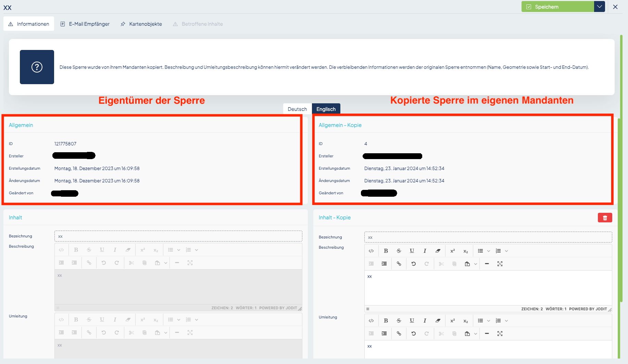628x364 pixels.
Task: Switch language to Deutsch
Action: coord(297,109)
